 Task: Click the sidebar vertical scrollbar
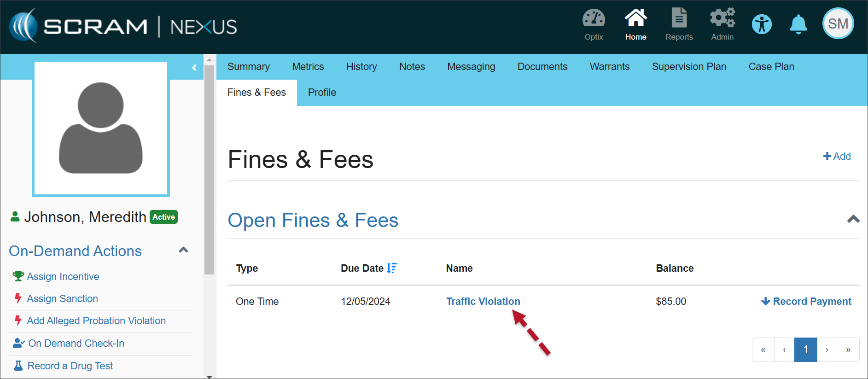(x=209, y=169)
